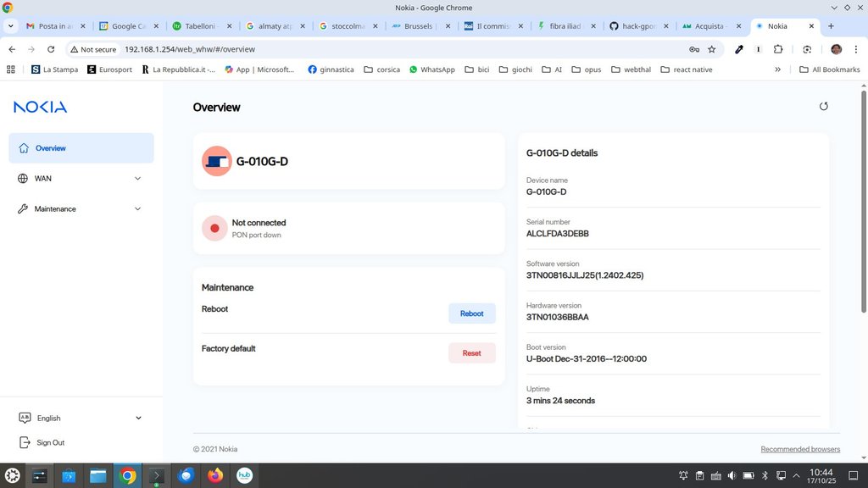Open Eurosport bookmark

point(109,69)
